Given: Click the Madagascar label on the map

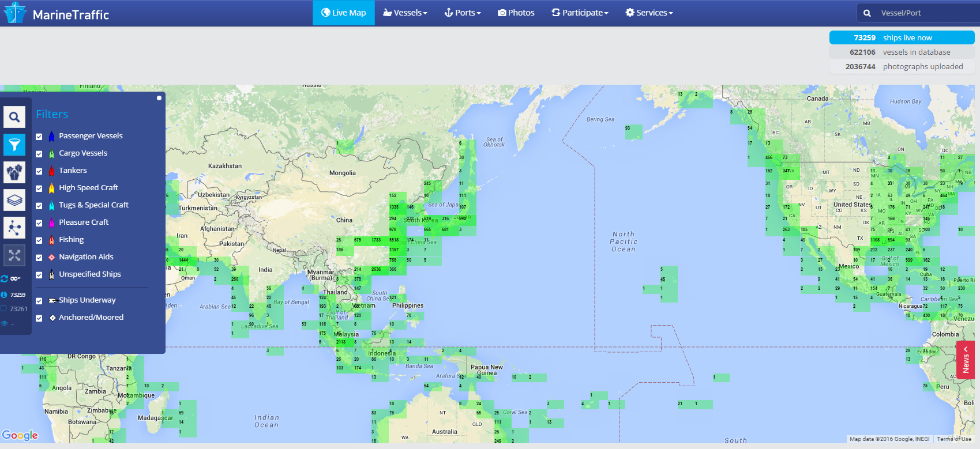Looking at the screenshot, I should click(156, 418).
